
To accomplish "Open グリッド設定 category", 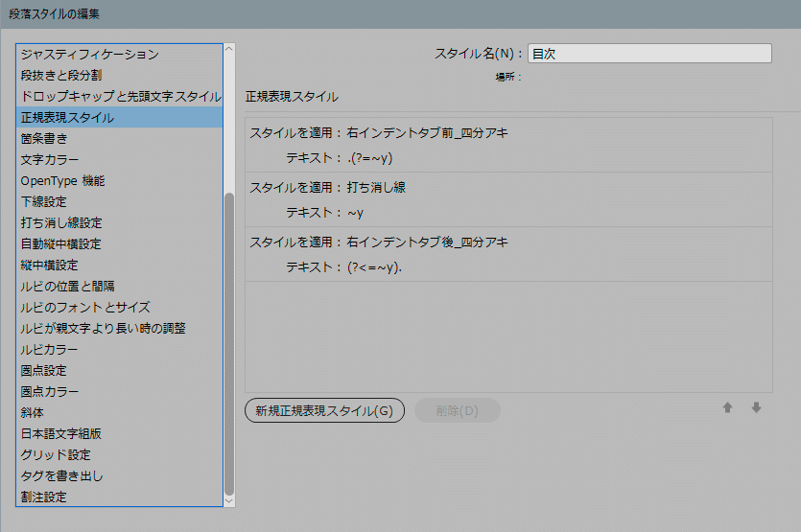I will 119,455.
